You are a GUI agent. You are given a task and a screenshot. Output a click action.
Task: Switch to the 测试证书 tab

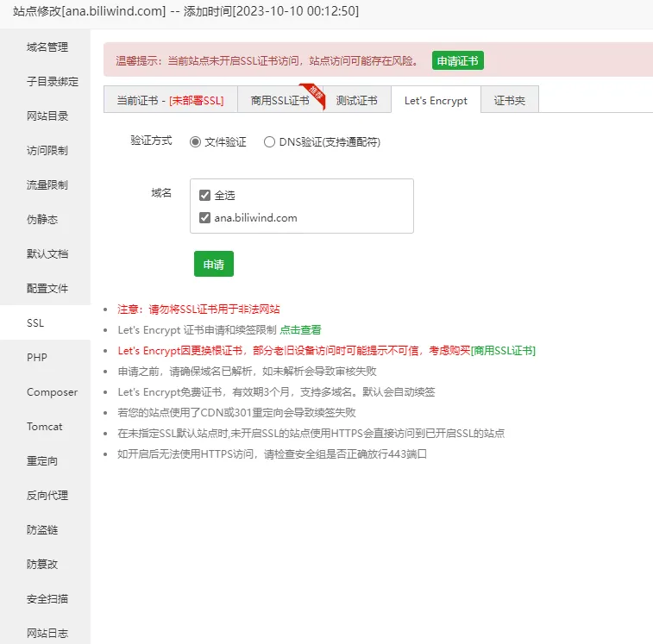pos(356,100)
